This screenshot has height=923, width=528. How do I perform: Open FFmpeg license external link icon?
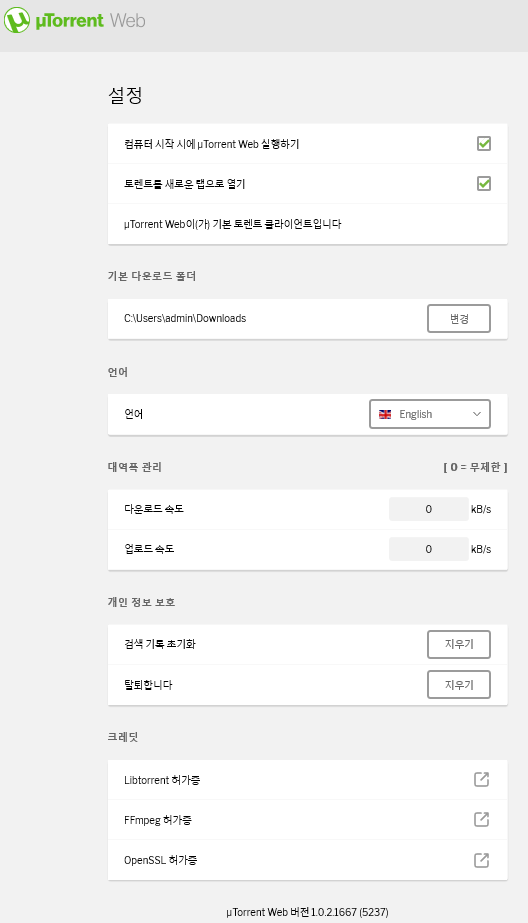pyautogui.click(x=481, y=819)
